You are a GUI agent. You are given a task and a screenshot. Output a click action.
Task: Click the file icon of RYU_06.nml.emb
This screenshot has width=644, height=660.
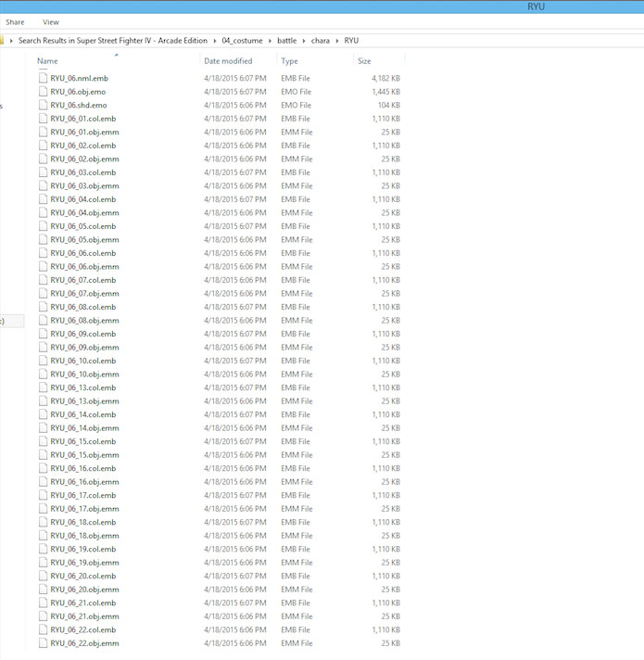point(43,79)
